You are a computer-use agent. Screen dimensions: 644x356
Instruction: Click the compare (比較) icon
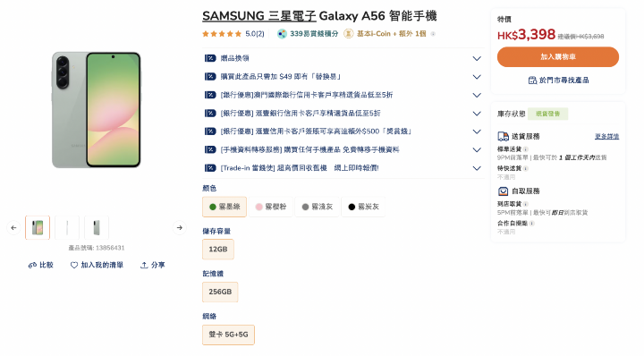click(32, 266)
